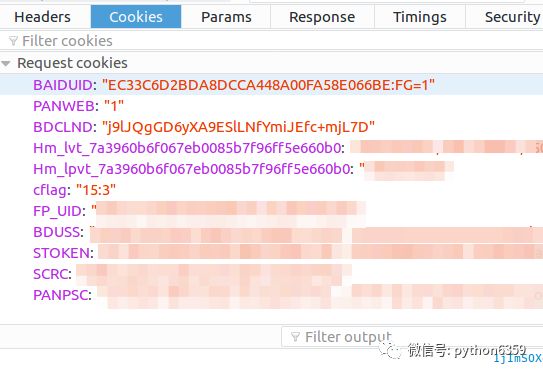The width and height of the screenshot is (543, 375).
Task: Select the STOKEN cookie entry
Action: [272, 253]
